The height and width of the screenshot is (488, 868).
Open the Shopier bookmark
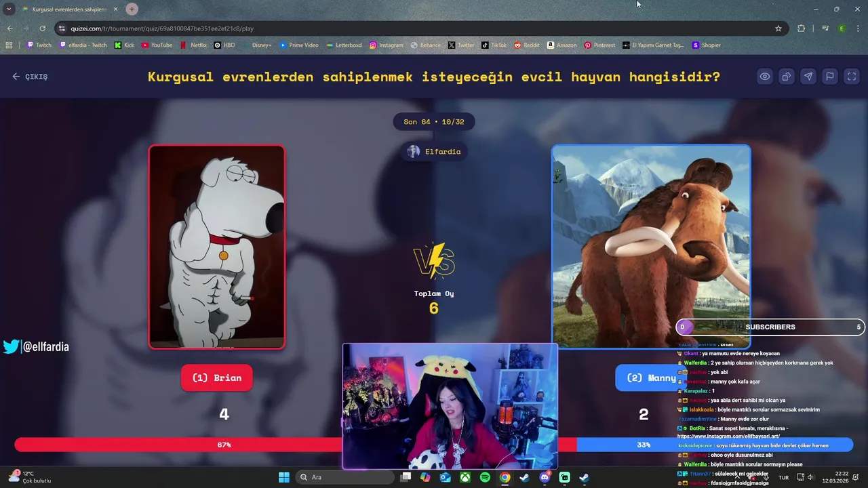706,45
